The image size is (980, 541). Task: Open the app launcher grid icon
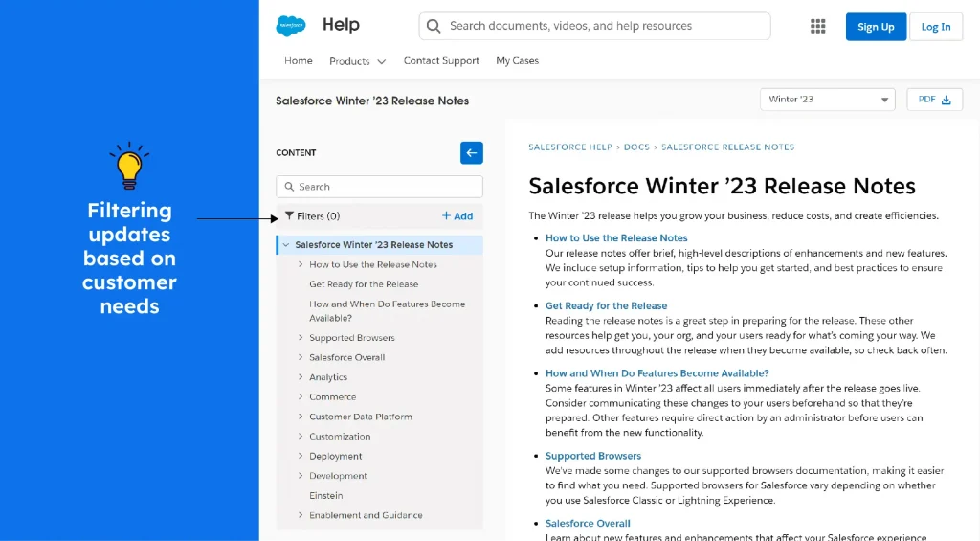(x=817, y=26)
